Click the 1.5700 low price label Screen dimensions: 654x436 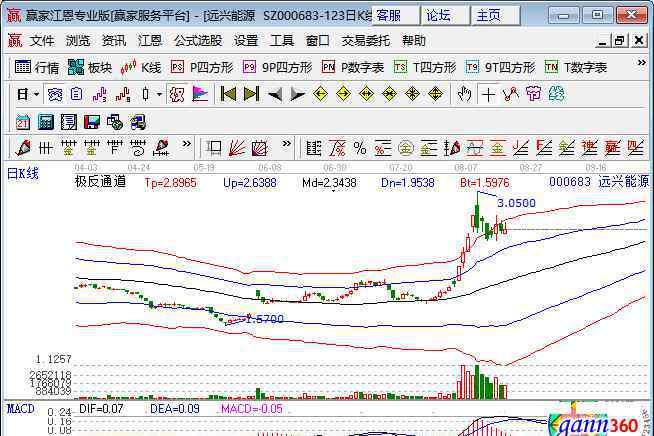click(x=264, y=319)
